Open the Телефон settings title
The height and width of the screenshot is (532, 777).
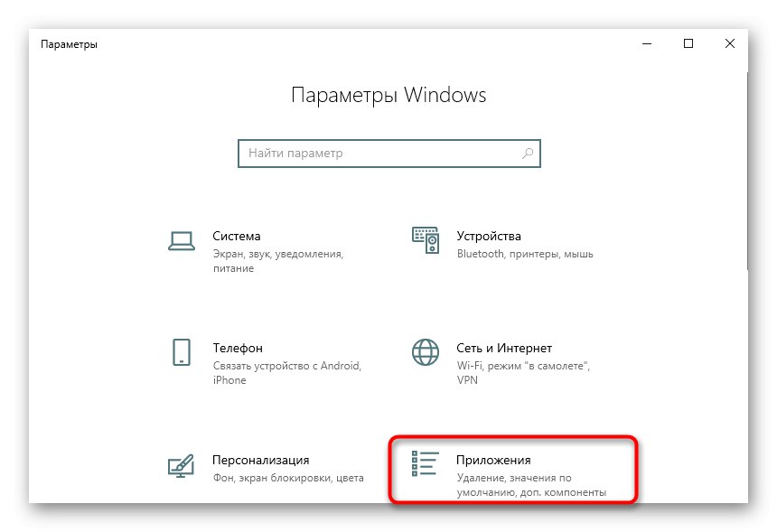click(238, 349)
